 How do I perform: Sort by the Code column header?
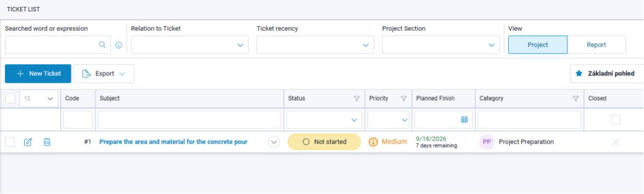[x=72, y=99]
